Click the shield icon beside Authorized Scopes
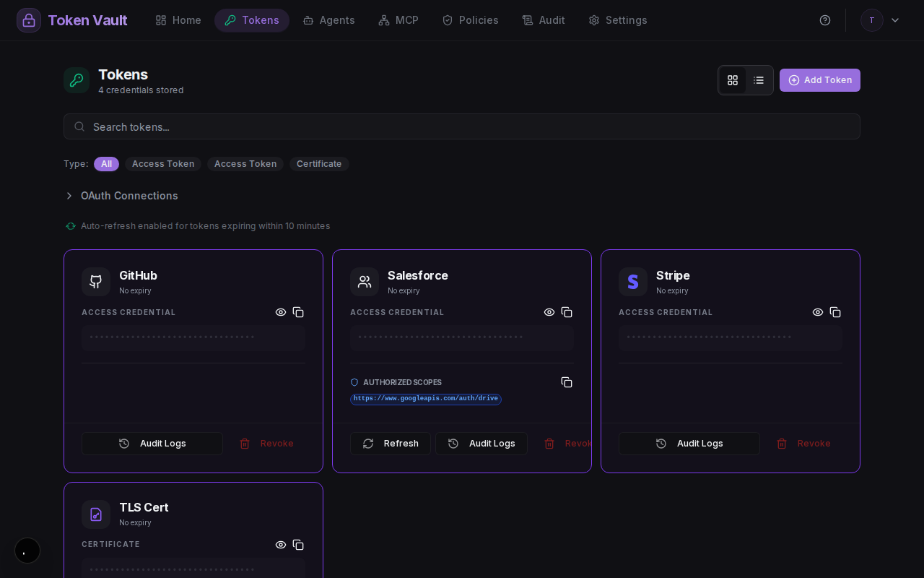The height and width of the screenshot is (578, 924). pyautogui.click(x=354, y=382)
